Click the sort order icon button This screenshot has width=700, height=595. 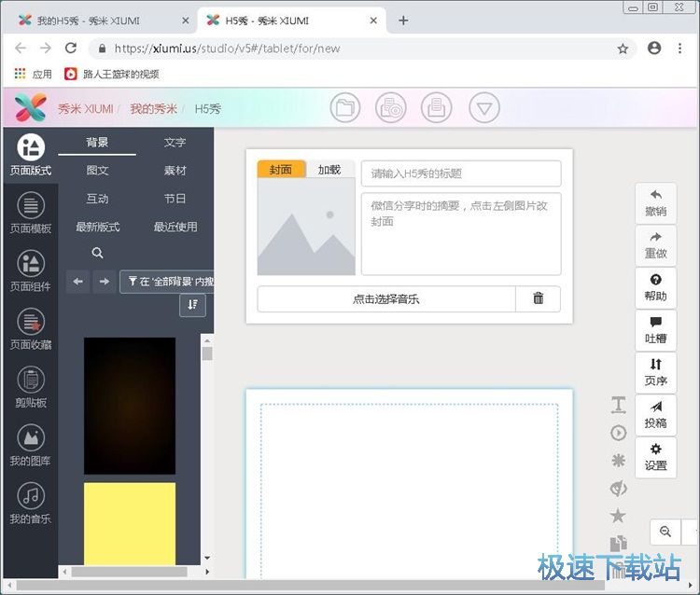[x=193, y=305]
